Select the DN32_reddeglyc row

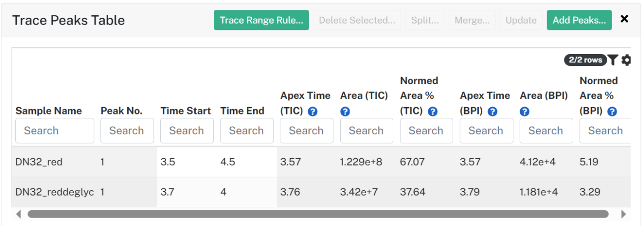(321, 192)
